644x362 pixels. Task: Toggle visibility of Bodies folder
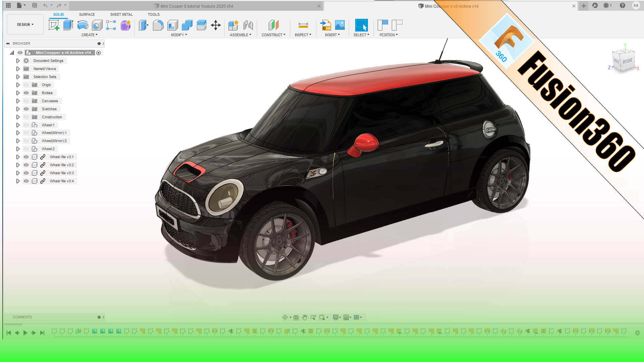point(26,93)
